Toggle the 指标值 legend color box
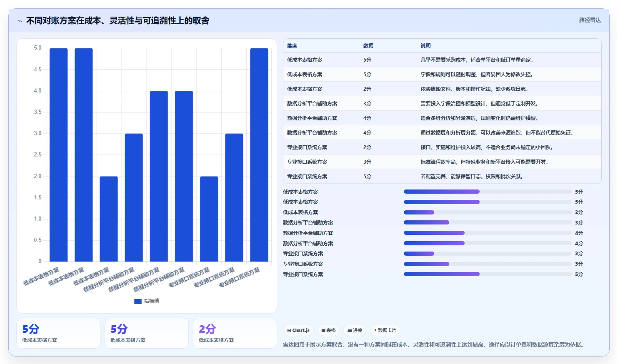 tap(138, 301)
